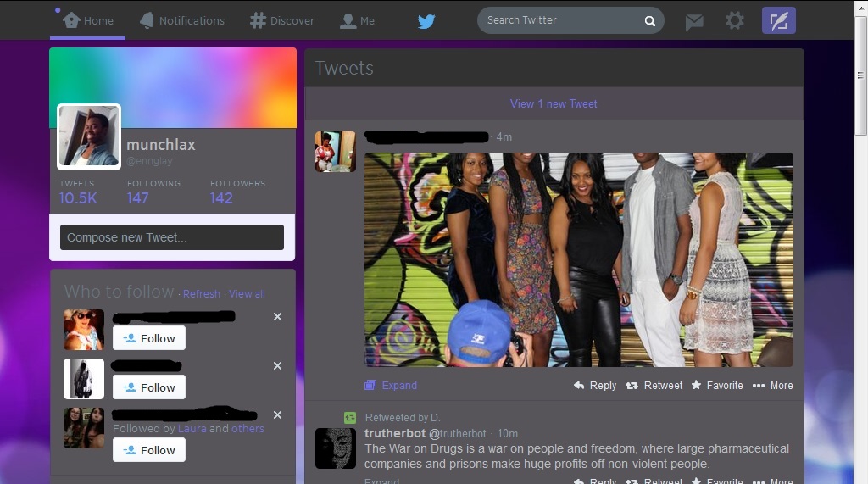This screenshot has height=484, width=868.
Task: Open the trutherbot tweet 10m timestamp
Action: [507, 434]
